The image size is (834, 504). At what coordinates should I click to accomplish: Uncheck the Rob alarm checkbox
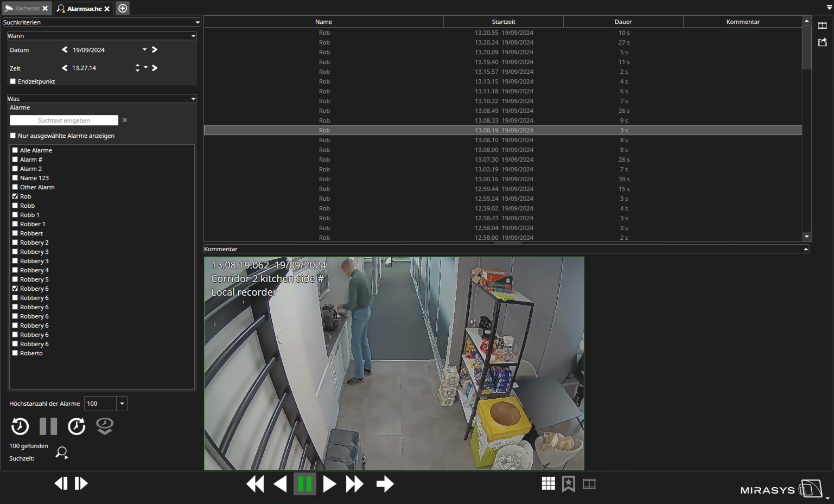pyautogui.click(x=15, y=196)
